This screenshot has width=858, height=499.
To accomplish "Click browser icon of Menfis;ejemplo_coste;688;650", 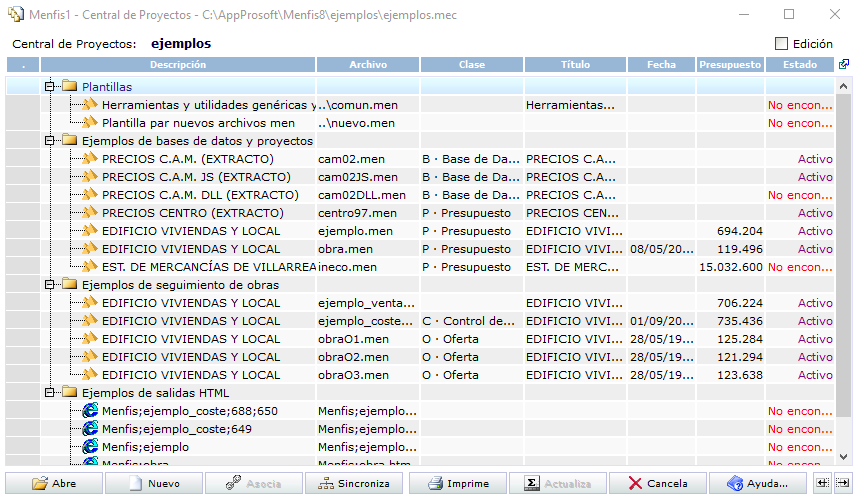I will (x=90, y=410).
